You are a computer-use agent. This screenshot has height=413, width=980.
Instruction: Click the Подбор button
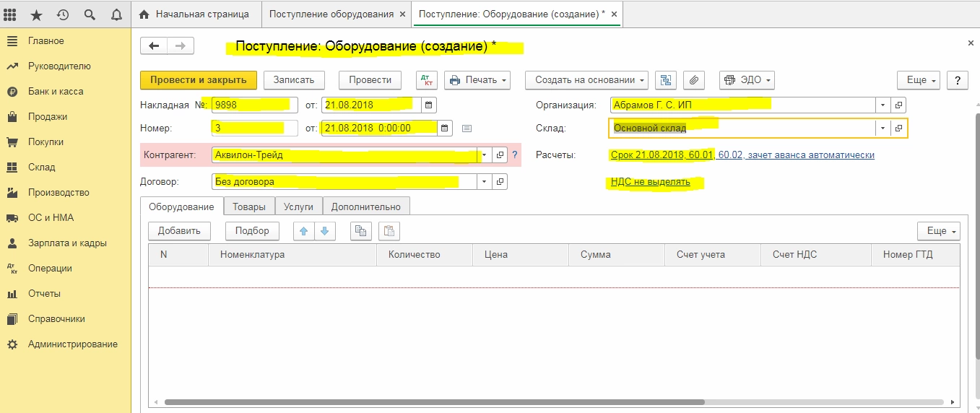pos(252,231)
